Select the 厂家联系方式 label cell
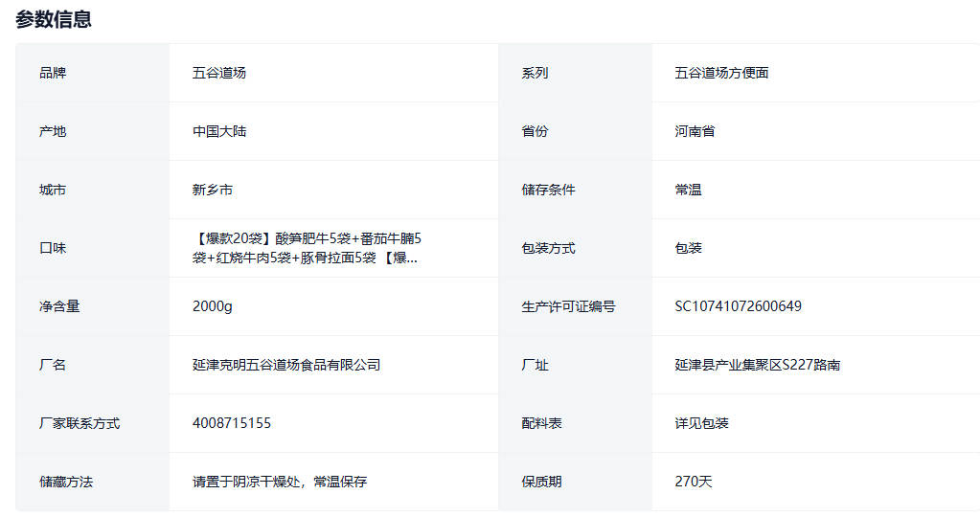The image size is (980, 517). pyautogui.click(x=93, y=423)
